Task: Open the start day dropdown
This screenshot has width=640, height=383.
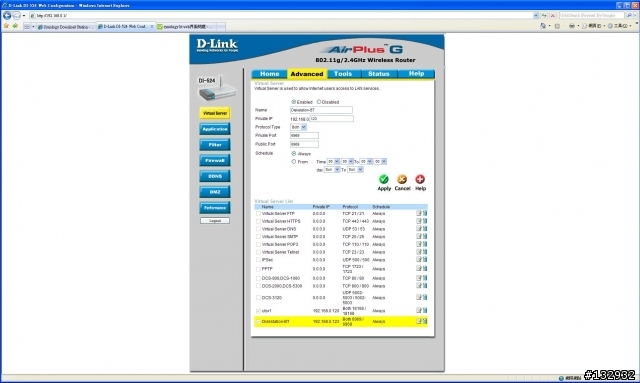Action: click(x=331, y=169)
